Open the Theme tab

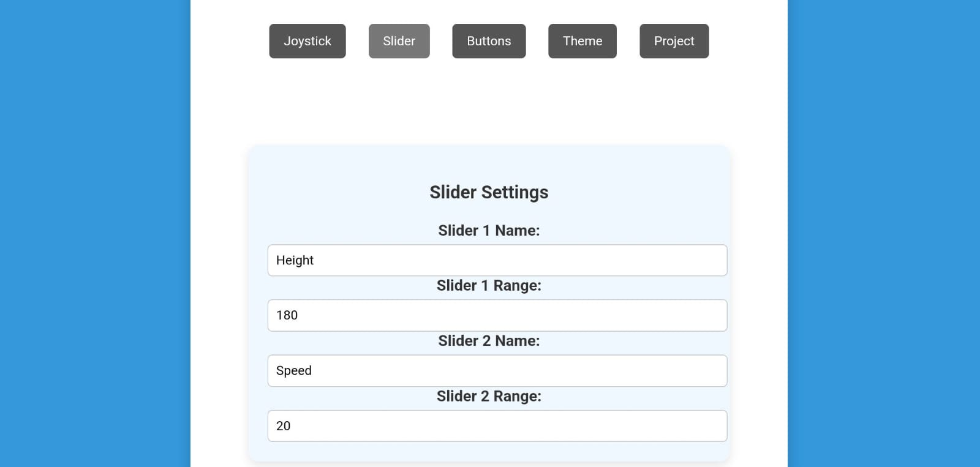582,41
